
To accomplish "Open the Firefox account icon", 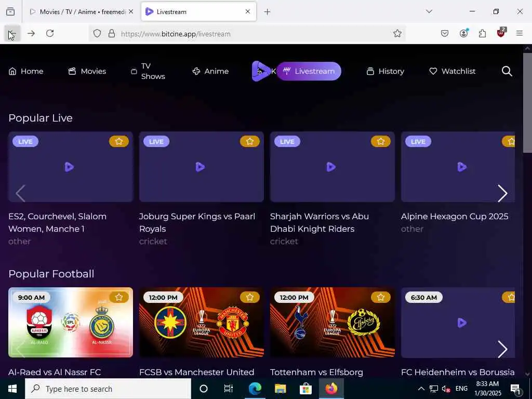I will [463, 33].
